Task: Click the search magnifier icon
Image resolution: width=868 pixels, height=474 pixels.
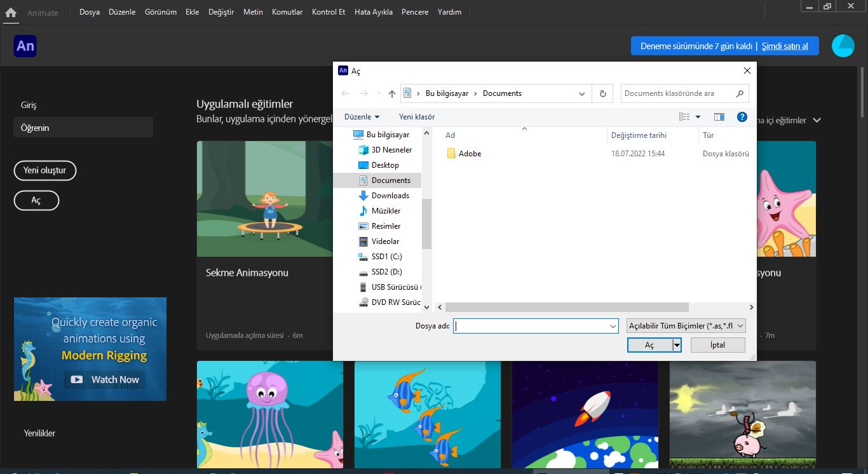Action: point(740,93)
